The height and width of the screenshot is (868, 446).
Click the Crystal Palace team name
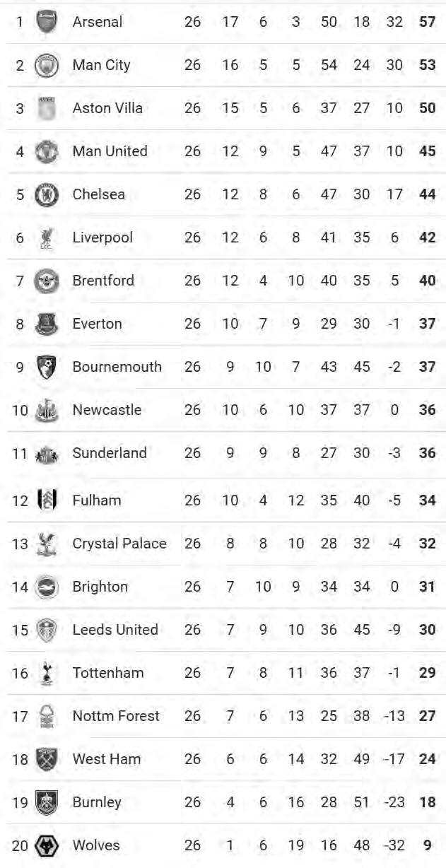(x=119, y=544)
